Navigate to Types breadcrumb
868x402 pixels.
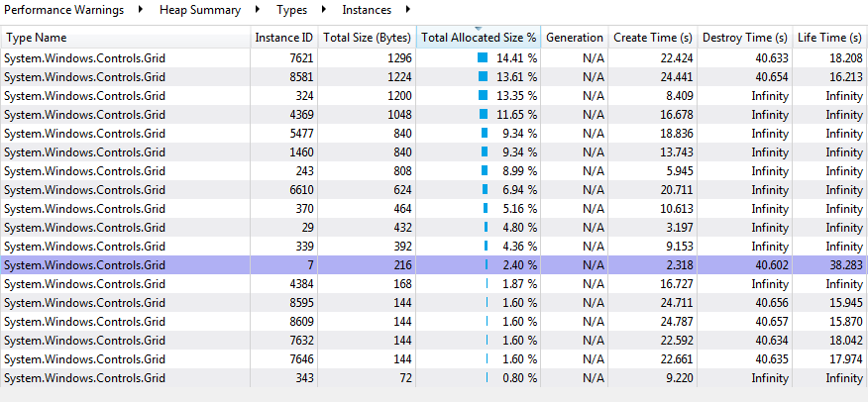(x=291, y=10)
